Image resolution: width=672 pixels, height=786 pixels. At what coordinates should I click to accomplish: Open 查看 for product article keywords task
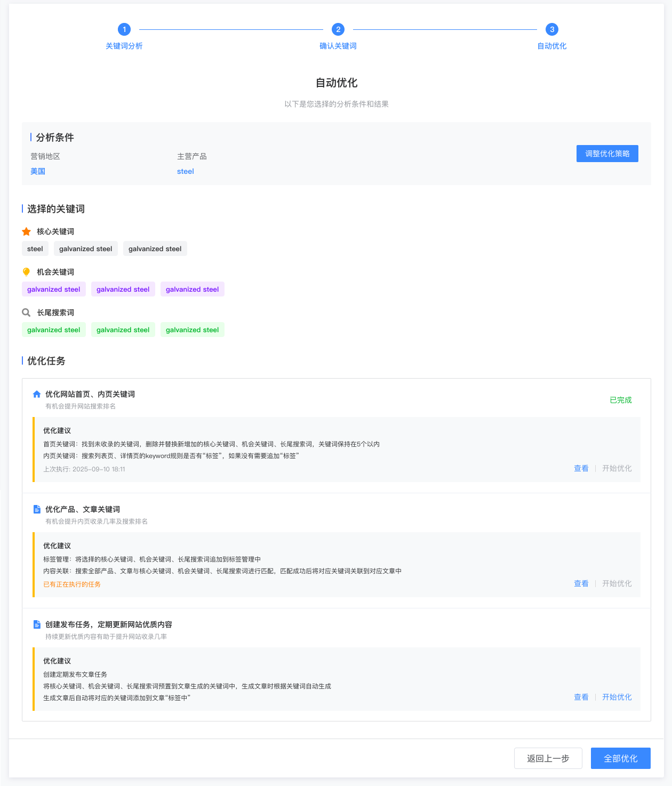[x=581, y=583]
